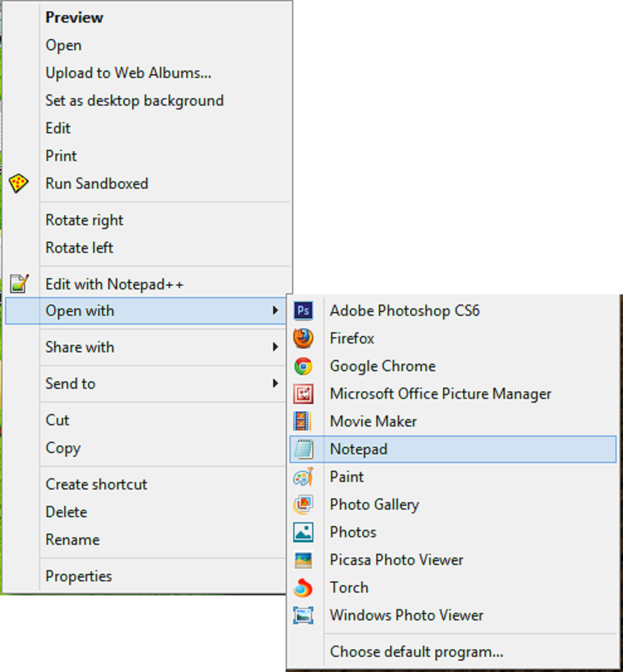Image resolution: width=623 pixels, height=672 pixels.
Task: Click the Notepad icon
Action: 304,449
